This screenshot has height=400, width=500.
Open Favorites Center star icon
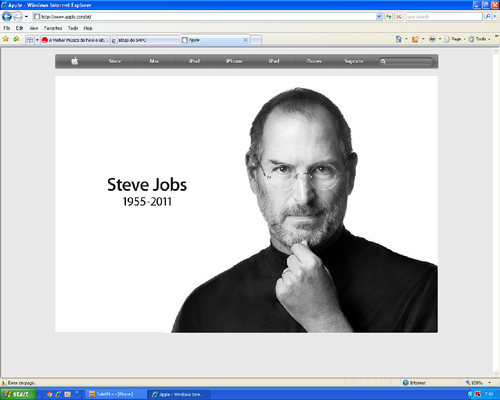pos(6,39)
